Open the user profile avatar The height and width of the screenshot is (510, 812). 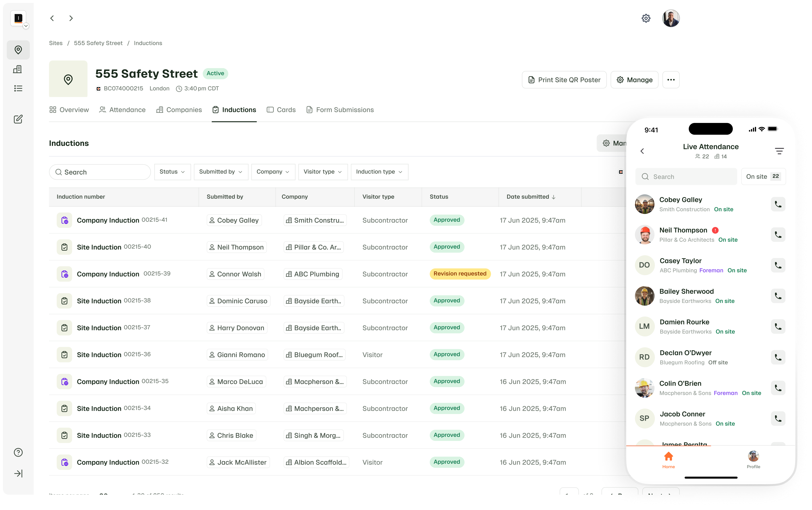[x=671, y=18]
